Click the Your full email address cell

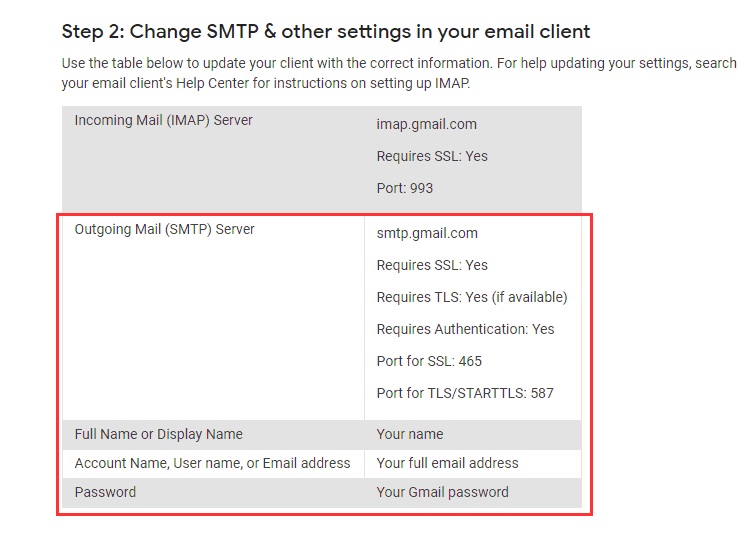click(x=447, y=463)
